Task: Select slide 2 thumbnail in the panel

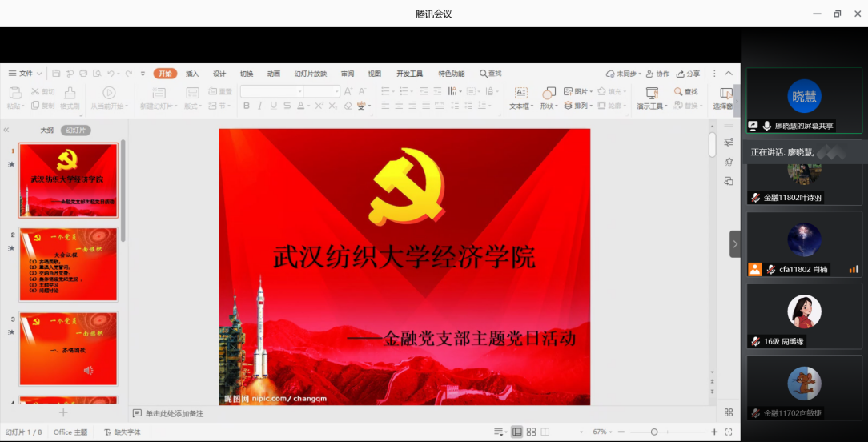Action: click(68, 265)
